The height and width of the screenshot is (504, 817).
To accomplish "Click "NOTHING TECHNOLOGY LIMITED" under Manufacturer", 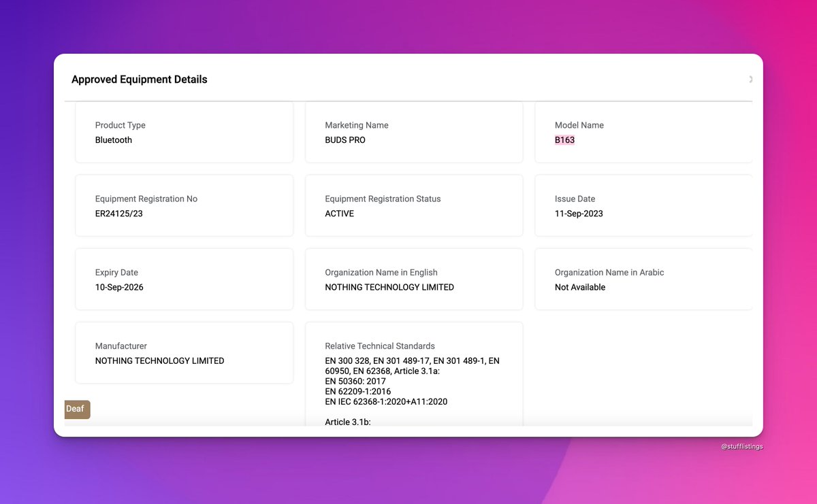I will tap(160, 360).
